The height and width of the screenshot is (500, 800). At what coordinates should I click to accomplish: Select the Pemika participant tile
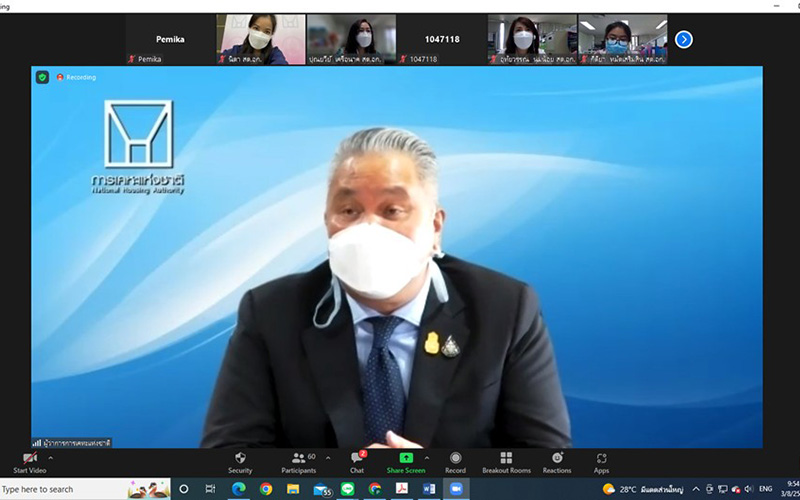[x=170, y=40]
